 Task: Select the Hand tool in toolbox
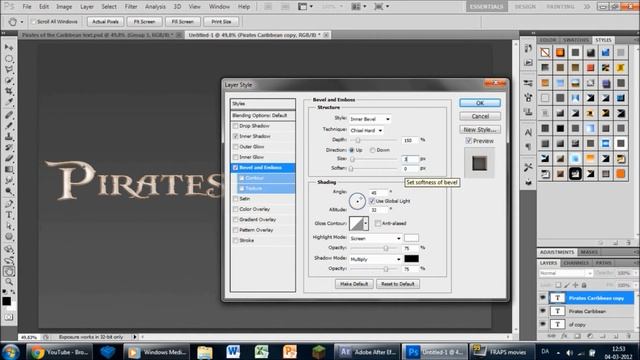pyautogui.click(x=9, y=271)
